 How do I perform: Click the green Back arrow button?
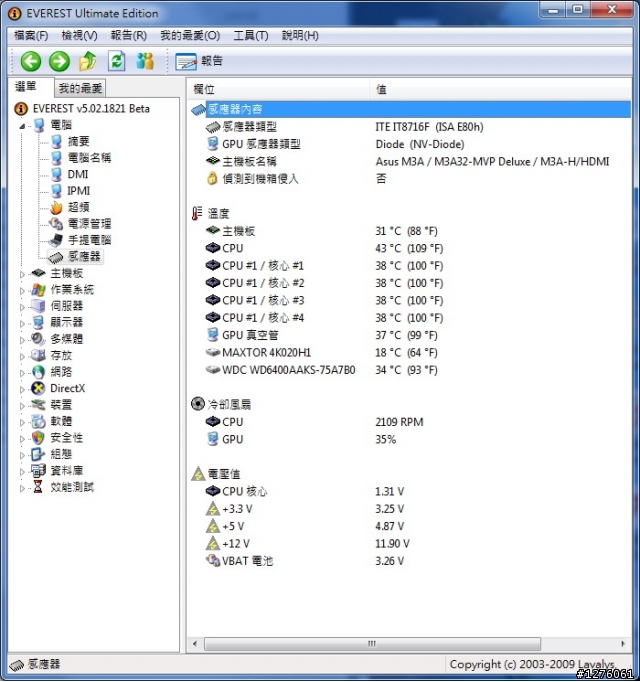pos(30,61)
